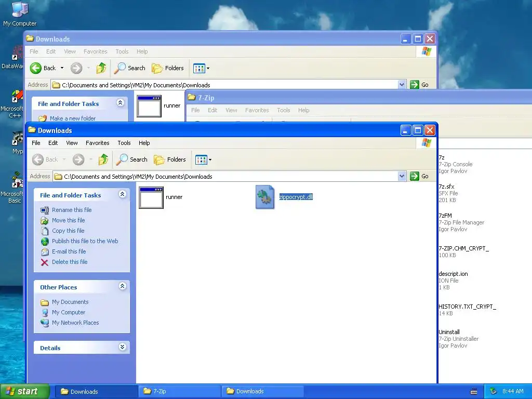Select 7z console entry in 7-Zip window

(x=442, y=158)
